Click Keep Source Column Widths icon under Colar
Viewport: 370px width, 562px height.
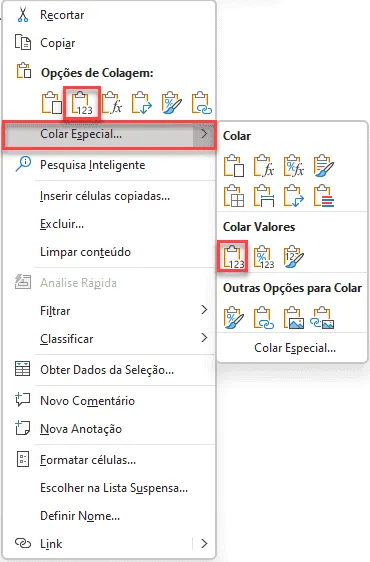pyautogui.click(x=264, y=196)
